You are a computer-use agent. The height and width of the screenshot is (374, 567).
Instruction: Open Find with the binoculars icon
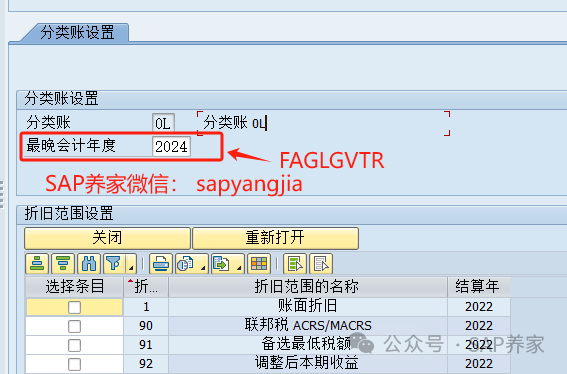pyautogui.click(x=89, y=264)
